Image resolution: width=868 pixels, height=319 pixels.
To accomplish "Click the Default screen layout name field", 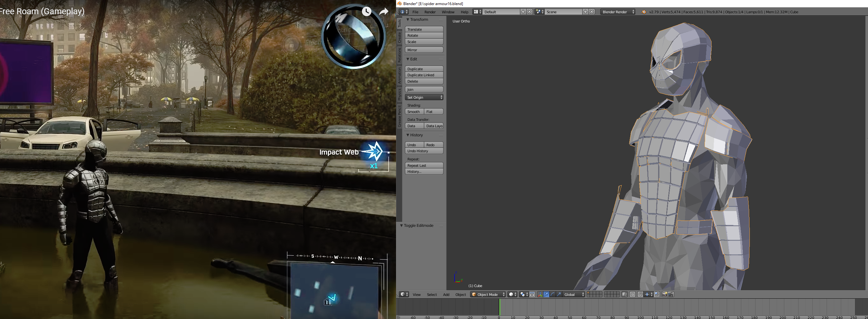I will pos(501,12).
